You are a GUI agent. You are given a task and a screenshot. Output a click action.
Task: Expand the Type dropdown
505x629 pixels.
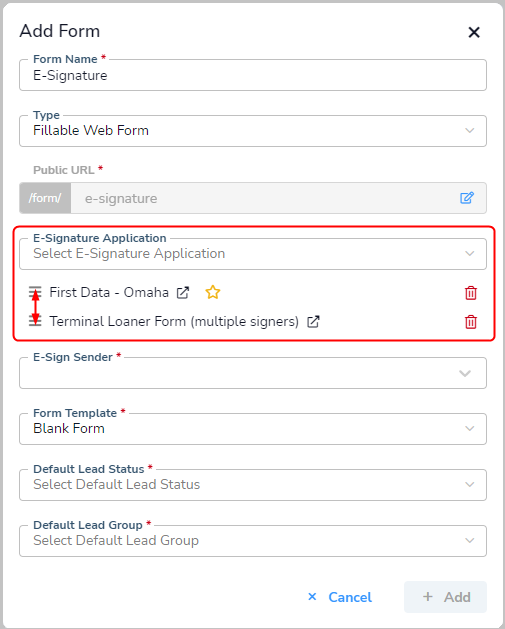(x=253, y=131)
